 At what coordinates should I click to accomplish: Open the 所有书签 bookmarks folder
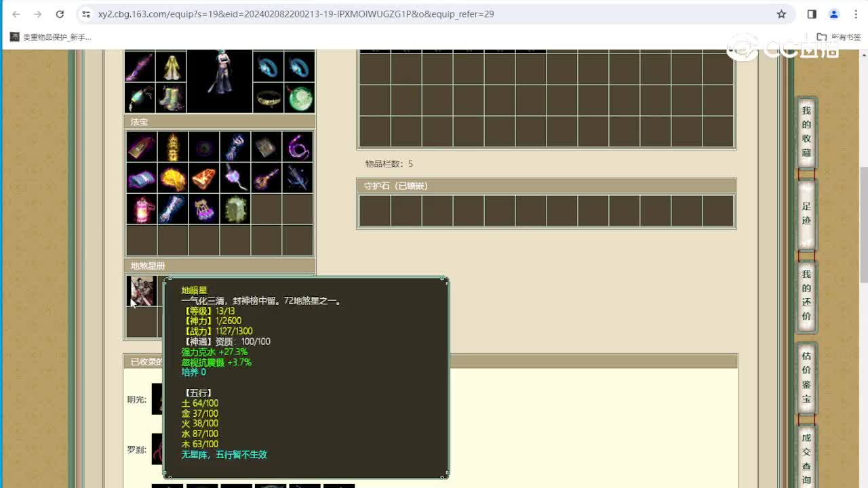click(x=837, y=37)
